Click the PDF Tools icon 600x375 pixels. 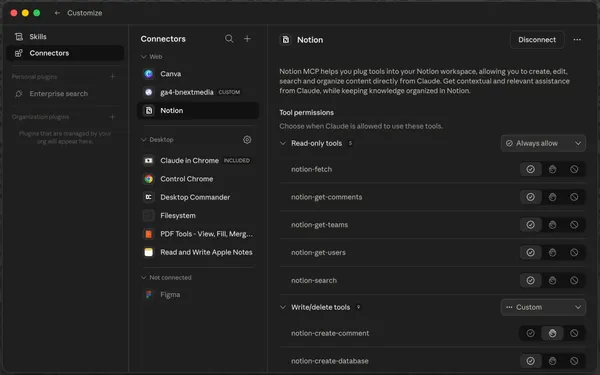148,234
